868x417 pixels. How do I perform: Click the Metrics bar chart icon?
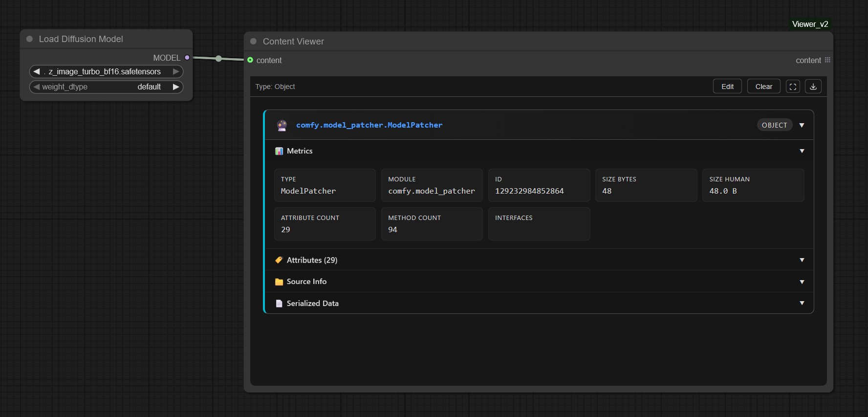point(279,151)
